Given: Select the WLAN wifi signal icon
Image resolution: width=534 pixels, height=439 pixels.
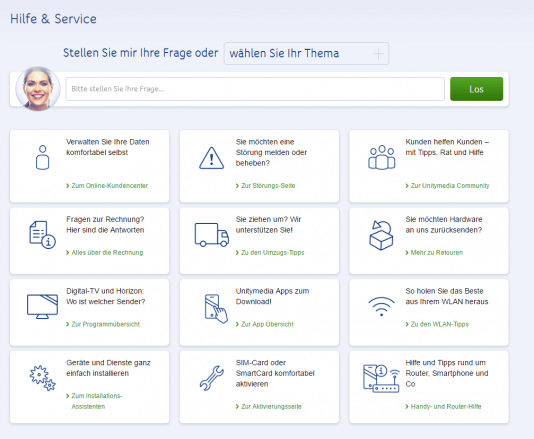Looking at the screenshot, I should (x=381, y=306).
